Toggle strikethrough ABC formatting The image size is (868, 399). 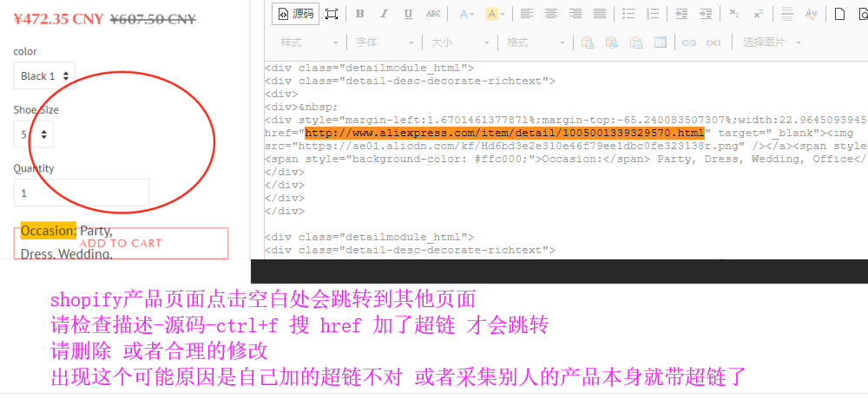(433, 14)
